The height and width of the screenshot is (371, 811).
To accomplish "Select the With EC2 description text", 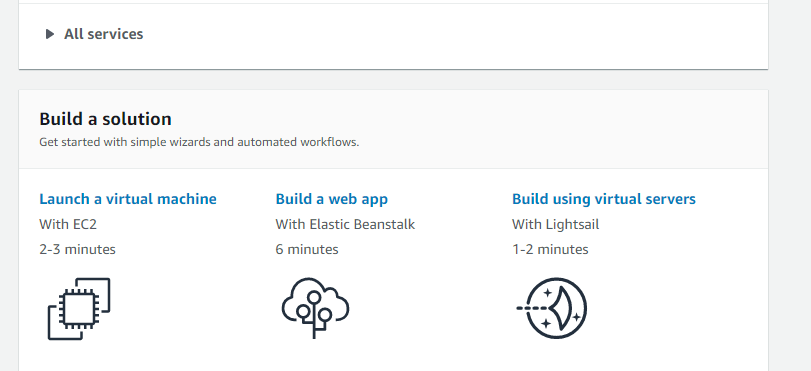I will [68, 225].
